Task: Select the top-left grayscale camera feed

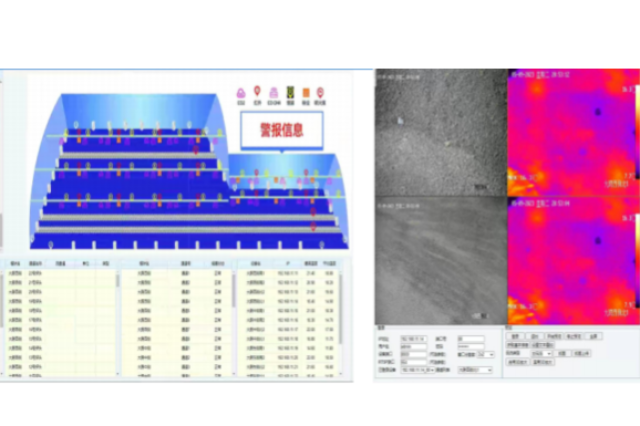Action: pyautogui.click(x=440, y=132)
